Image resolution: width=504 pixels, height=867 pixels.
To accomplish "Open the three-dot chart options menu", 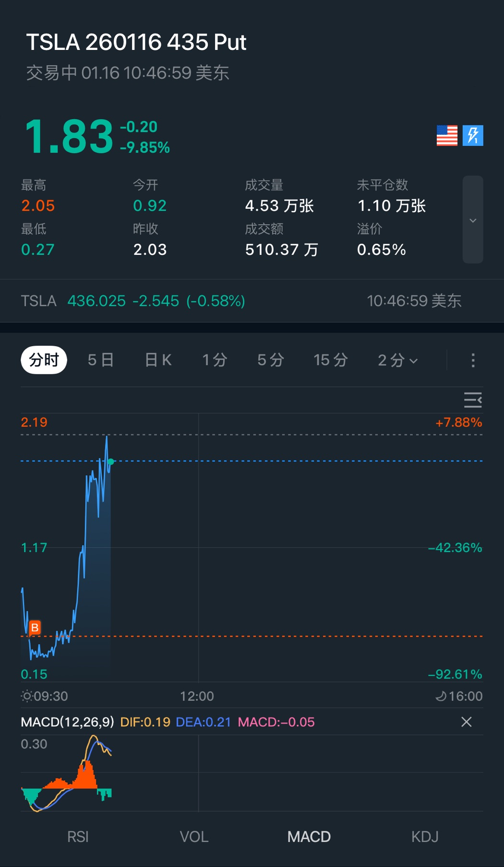I will 473,360.
